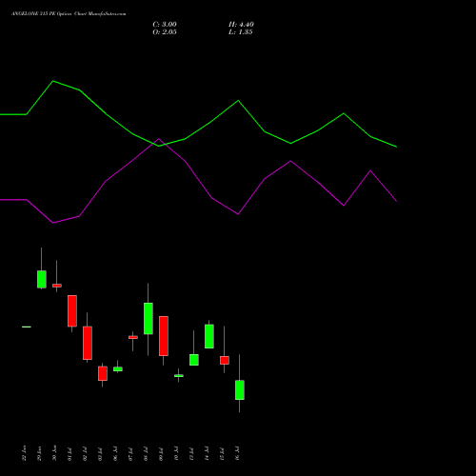Screen dimensions: 476x476
Task: Click the close value C: 3.00
Action: tap(165, 25)
